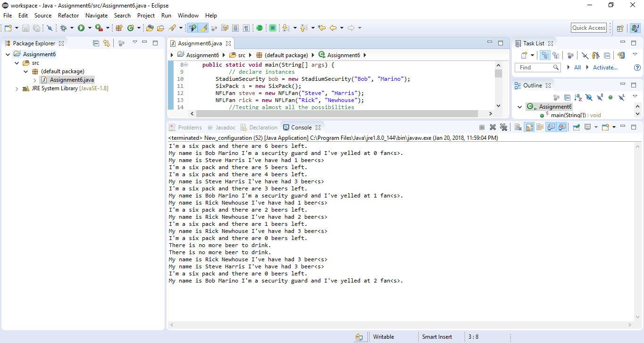Click Open Perspective icon near Quick Access

coord(620,28)
